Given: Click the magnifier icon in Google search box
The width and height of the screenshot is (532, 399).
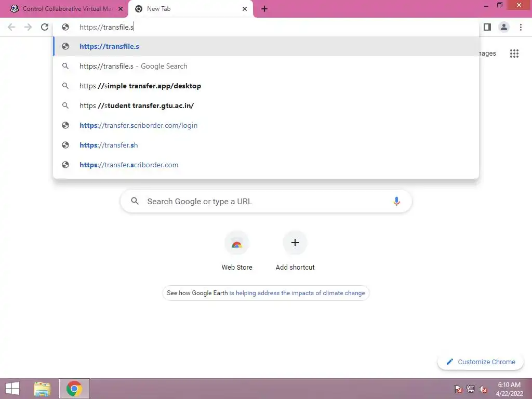Looking at the screenshot, I should tap(135, 201).
